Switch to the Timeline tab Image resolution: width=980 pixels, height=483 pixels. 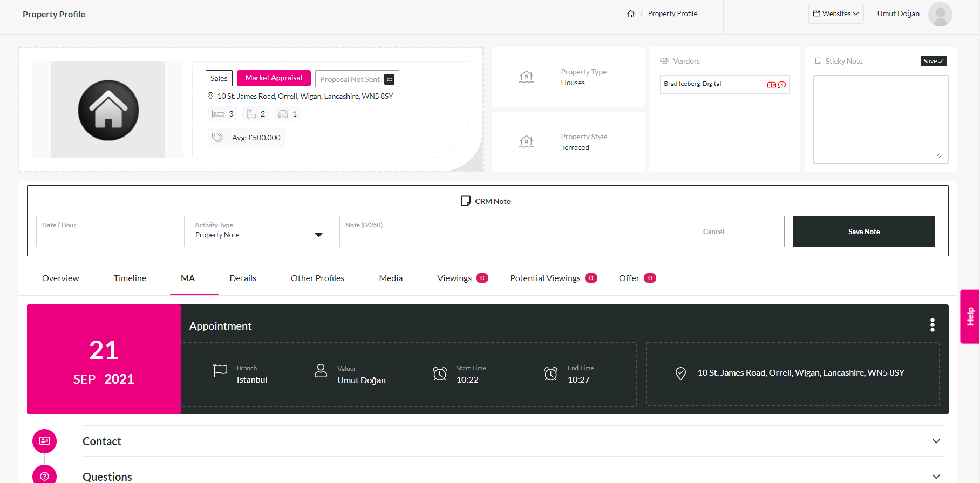point(130,278)
